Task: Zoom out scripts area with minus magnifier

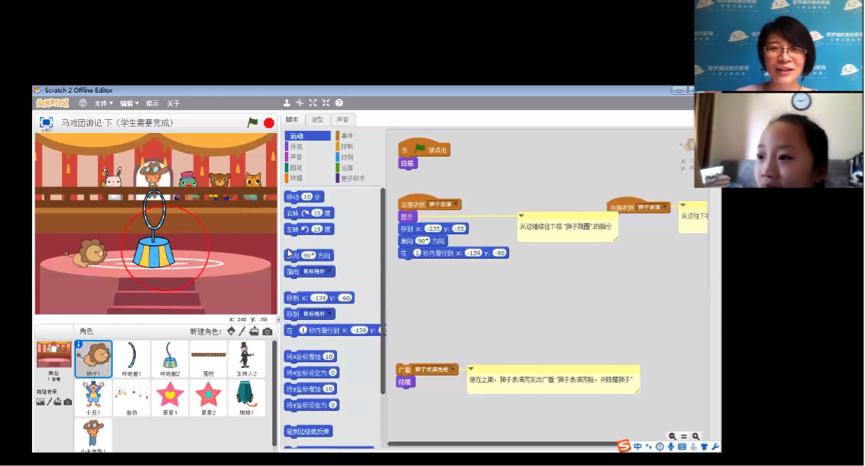Action: coord(672,436)
